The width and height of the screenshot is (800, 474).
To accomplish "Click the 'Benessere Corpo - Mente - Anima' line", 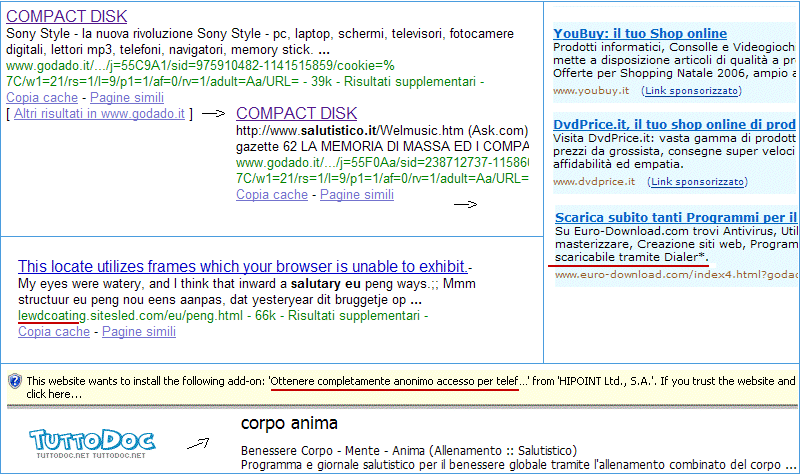I will pyautogui.click(x=409, y=451).
